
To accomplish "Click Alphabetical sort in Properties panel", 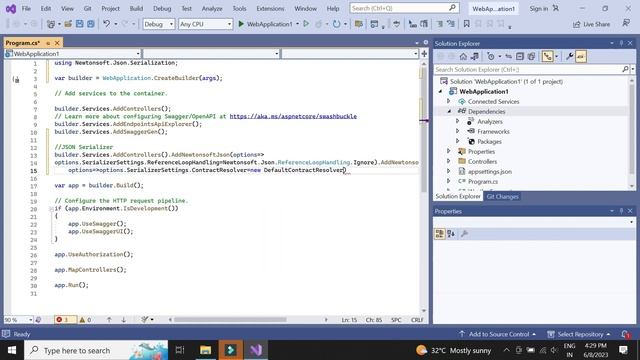I will (451, 233).
